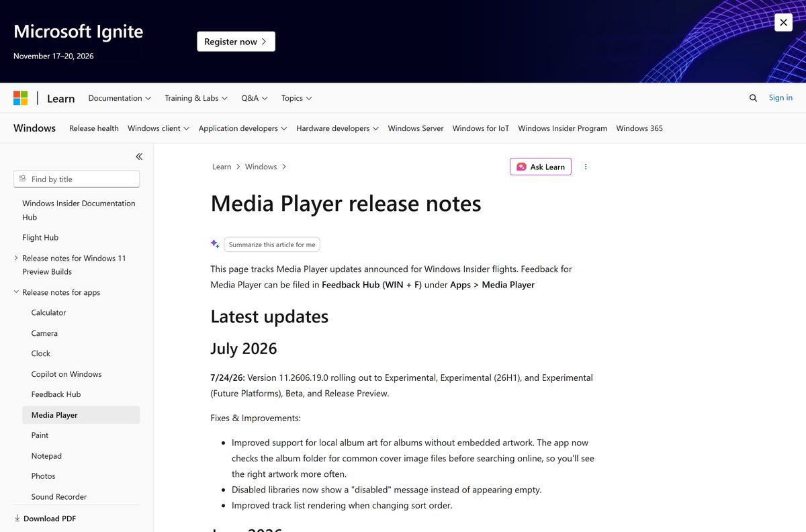Click the Microsoft logo
This screenshot has width=806, height=532.
21,98
